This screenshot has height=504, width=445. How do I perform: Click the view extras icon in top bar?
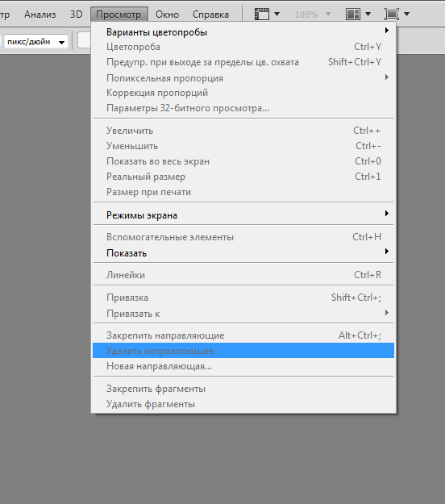click(262, 15)
